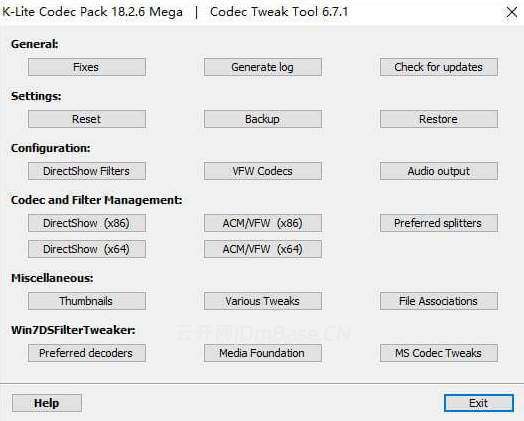Click the Help button
The image size is (524, 421).
point(47,403)
